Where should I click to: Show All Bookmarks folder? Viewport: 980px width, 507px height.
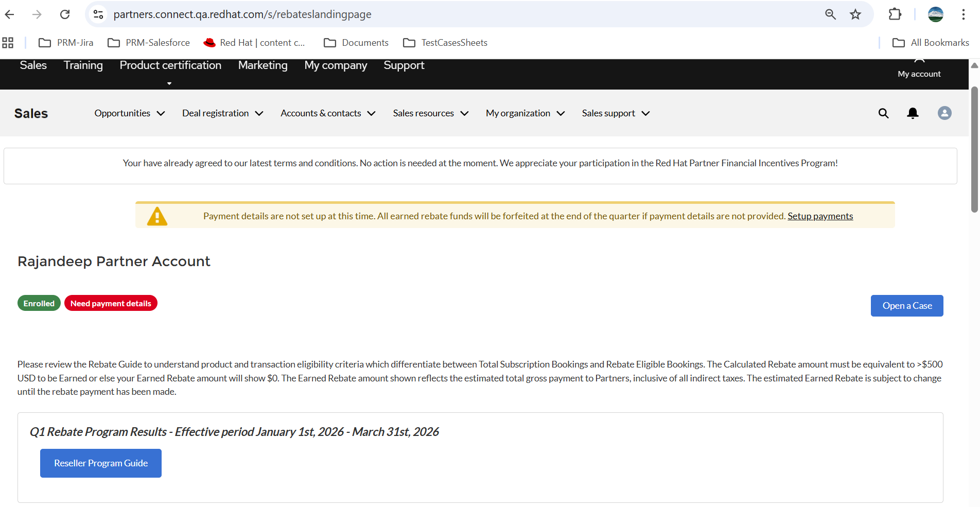(x=931, y=43)
